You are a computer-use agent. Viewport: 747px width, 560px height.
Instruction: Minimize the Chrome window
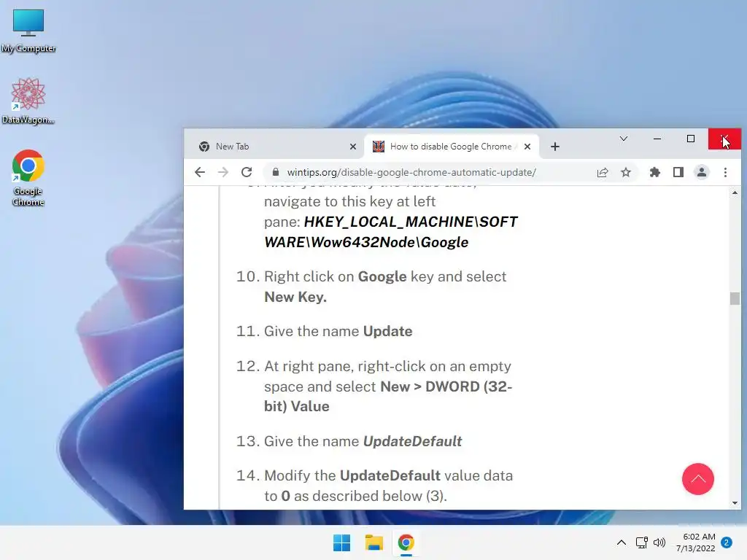657,139
